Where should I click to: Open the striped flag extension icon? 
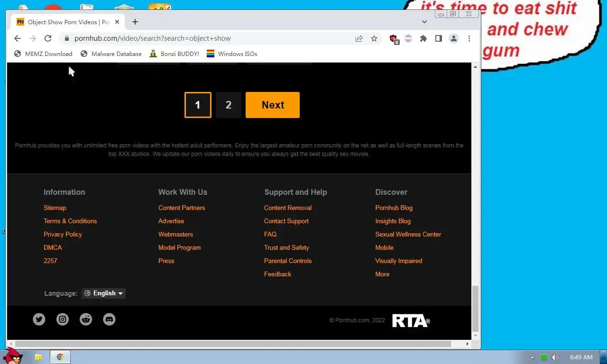click(x=408, y=39)
